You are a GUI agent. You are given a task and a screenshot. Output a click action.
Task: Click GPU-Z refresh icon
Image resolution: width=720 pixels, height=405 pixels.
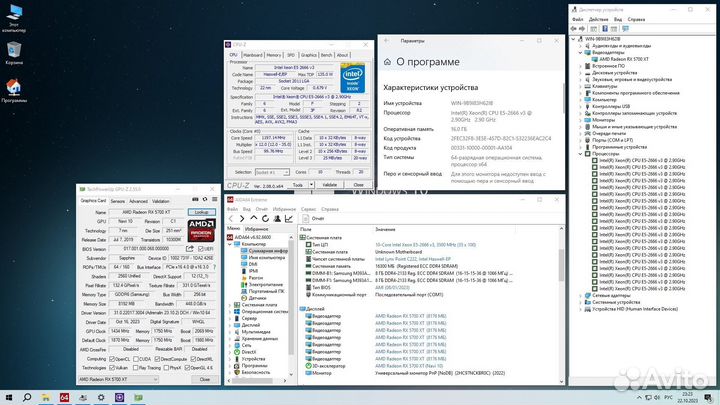(x=205, y=200)
